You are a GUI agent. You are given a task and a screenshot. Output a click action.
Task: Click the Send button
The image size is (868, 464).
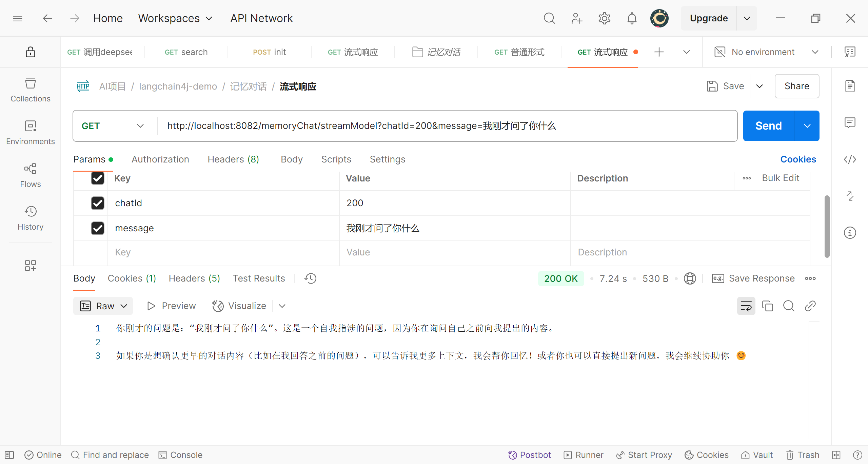[768, 126]
